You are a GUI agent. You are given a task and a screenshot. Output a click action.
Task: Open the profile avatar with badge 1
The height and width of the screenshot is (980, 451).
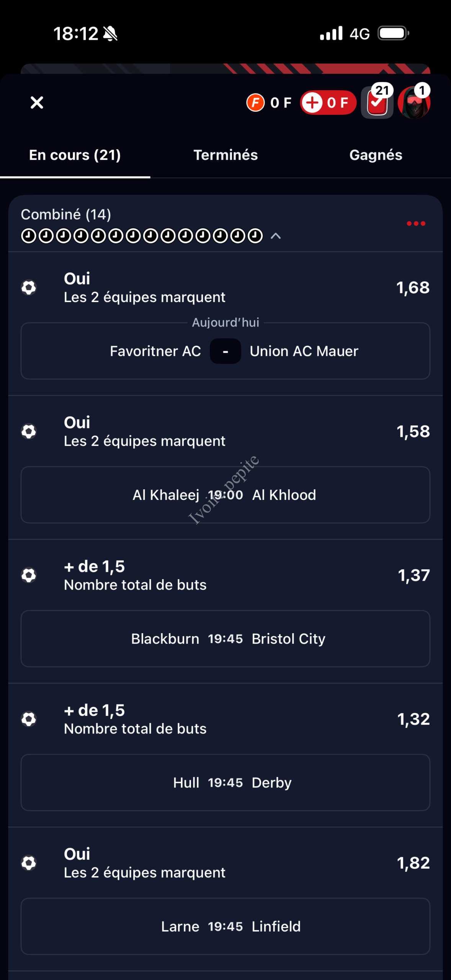414,102
